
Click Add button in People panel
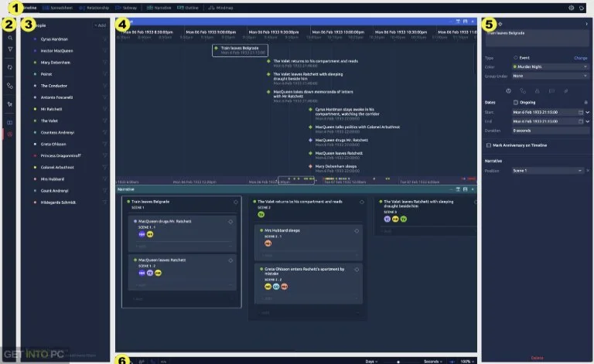coord(101,26)
